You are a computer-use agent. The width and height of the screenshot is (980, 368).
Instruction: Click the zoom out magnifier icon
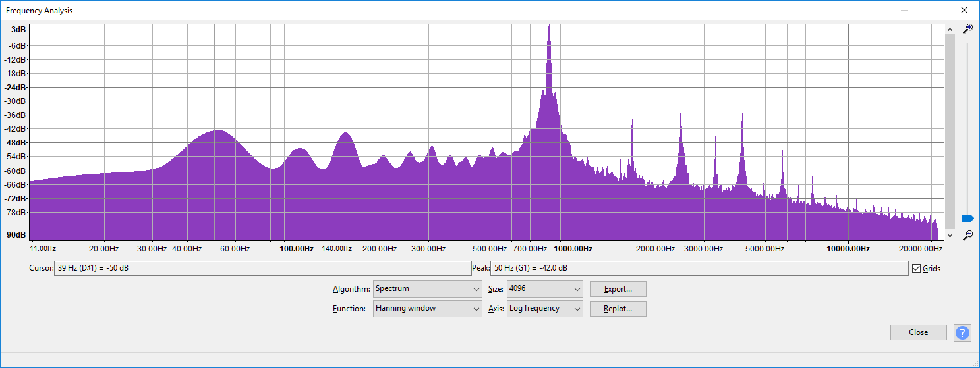(967, 235)
